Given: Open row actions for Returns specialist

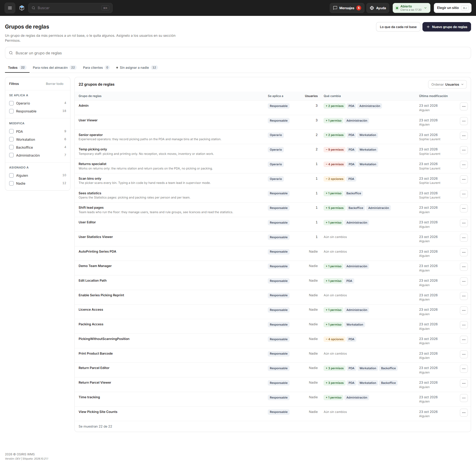Looking at the screenshot, I should (x=464, y=165).
